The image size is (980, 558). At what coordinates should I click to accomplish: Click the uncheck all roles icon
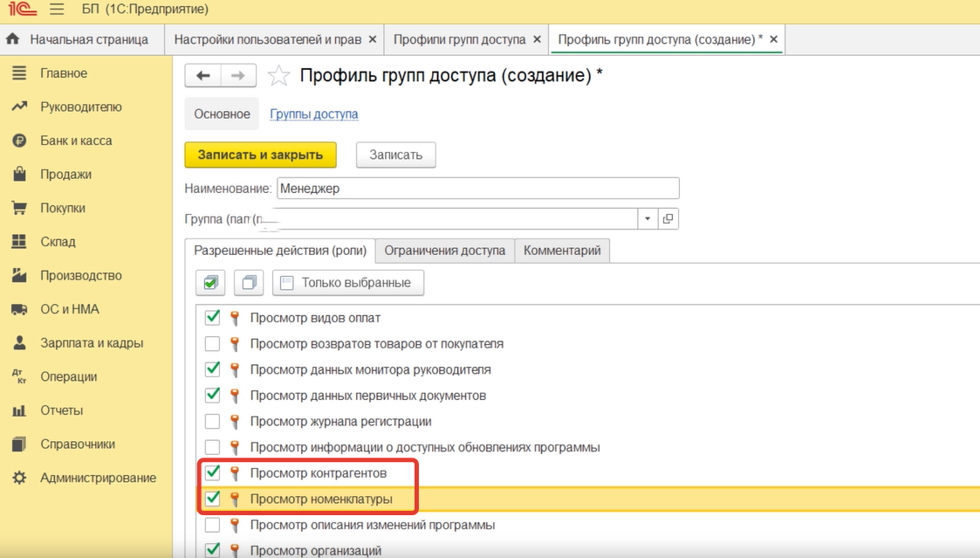click(x=250, y=283)
